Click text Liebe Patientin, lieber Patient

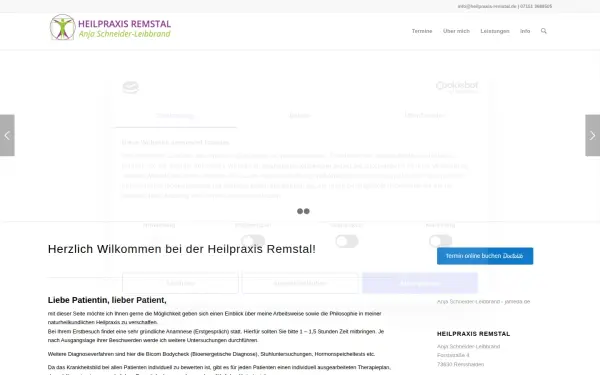point(107,300)
